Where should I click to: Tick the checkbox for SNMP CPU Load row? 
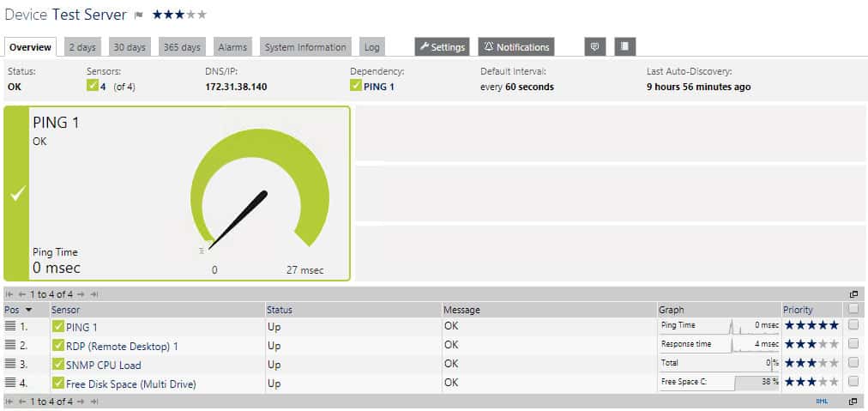click(853, 363)
